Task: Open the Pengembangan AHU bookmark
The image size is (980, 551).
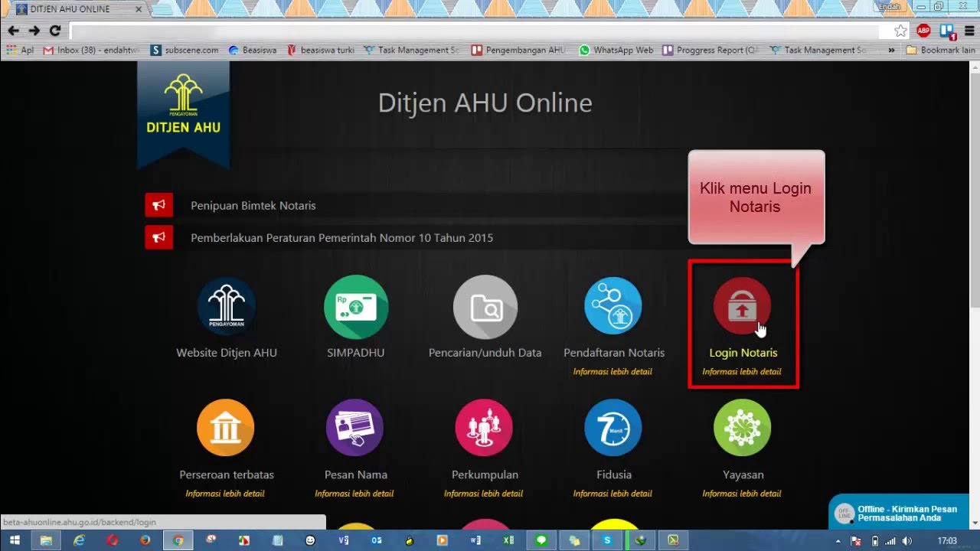Action: point(518,50)
